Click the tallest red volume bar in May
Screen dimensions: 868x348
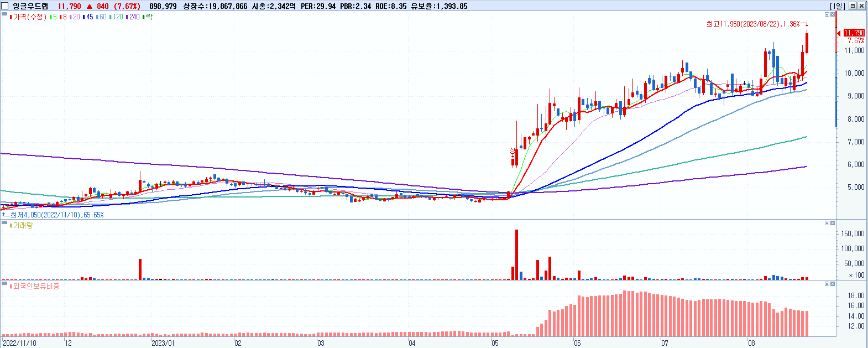(517, 254)
